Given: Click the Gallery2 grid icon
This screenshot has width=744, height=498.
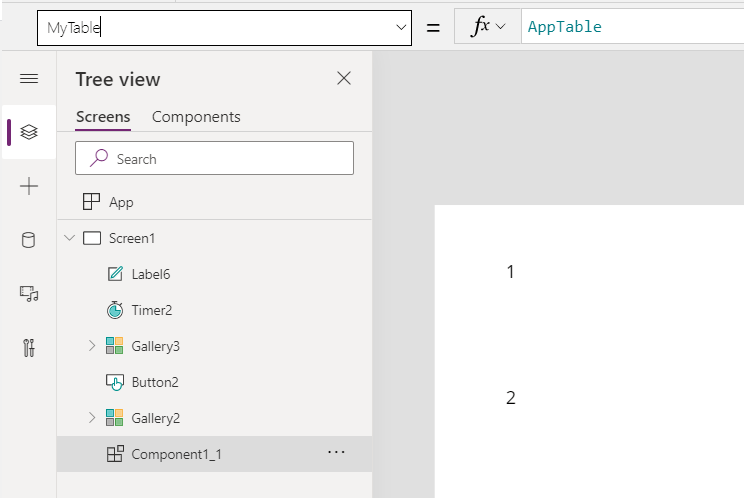Looking at the screenshot, I should point(115,418).
